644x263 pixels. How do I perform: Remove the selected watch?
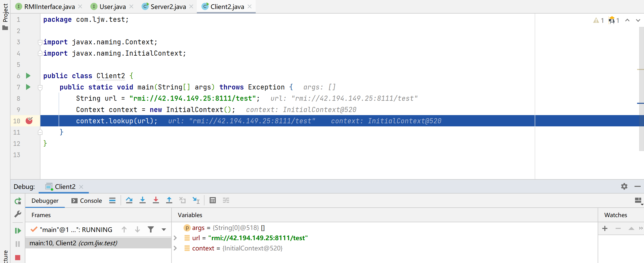pyautogui.click(x=618, y=228)
